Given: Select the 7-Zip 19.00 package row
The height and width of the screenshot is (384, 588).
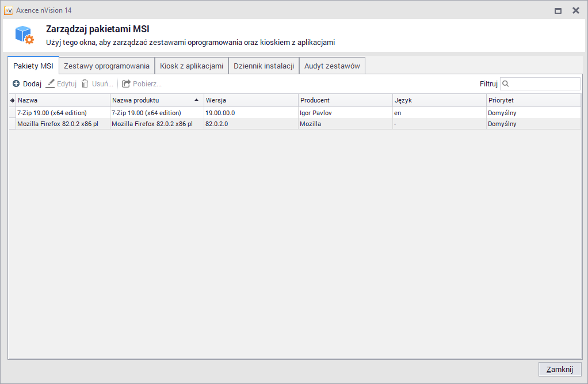Looking at the screenshot, I should point(63,113).
